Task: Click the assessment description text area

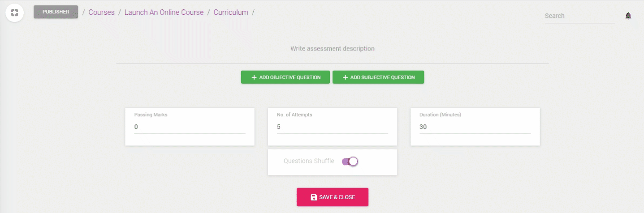Action: point(333,48)
